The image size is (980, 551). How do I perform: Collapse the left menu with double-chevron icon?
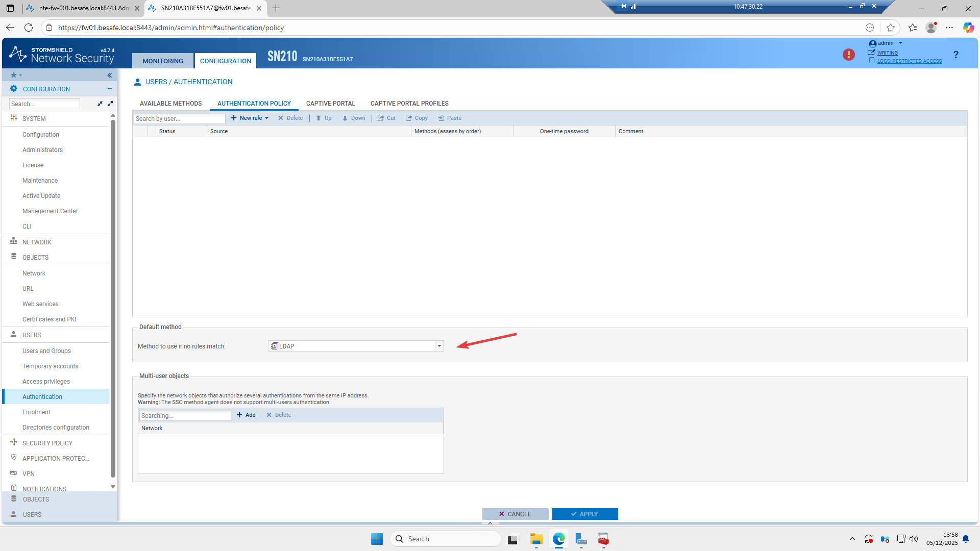pyautogui.click(x=109, y=76)
